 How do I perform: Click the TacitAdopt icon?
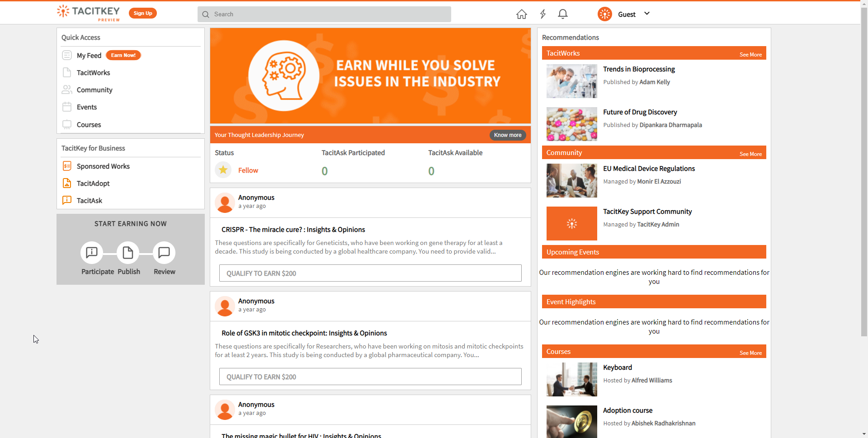click(67, 183)
